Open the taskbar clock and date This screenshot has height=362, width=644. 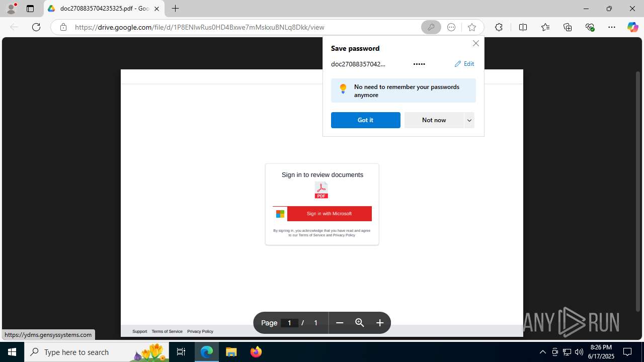(x=602, y=352)
